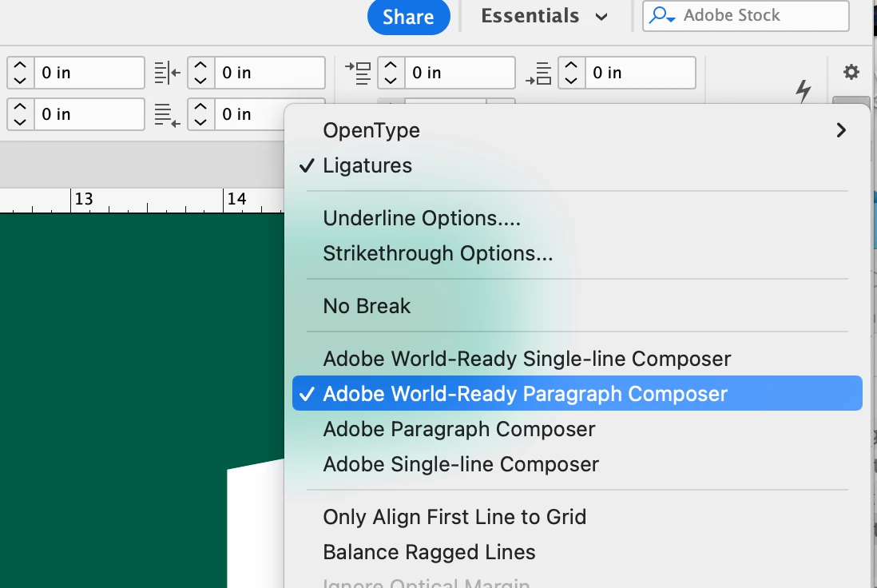Click the right indent value field
This screenshot has width=877, height=588.
click(x=270, y=73)
